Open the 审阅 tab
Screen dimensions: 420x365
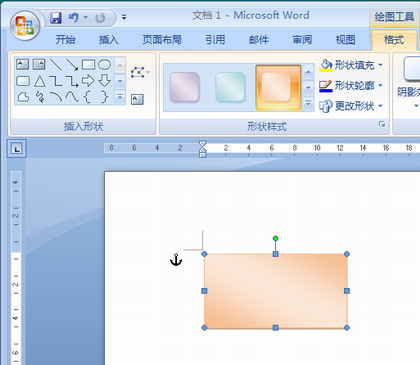[302, 40]
